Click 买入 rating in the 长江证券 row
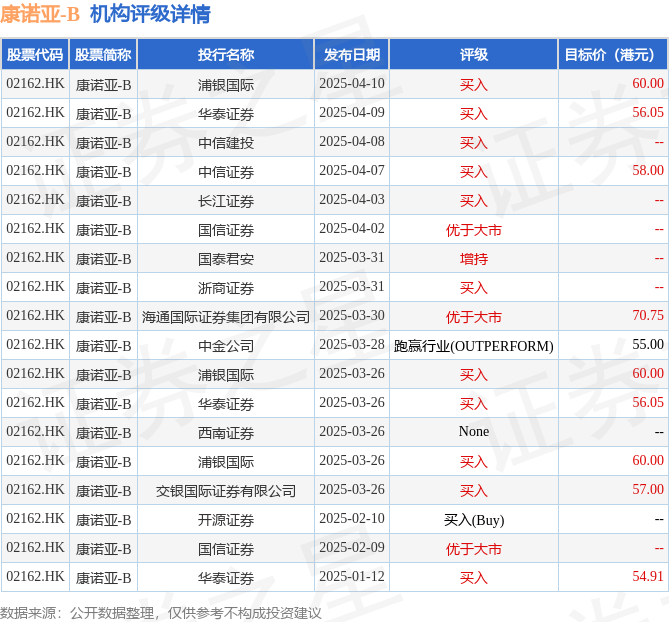This screenshot has height=622, width=669. coord(474,201)
